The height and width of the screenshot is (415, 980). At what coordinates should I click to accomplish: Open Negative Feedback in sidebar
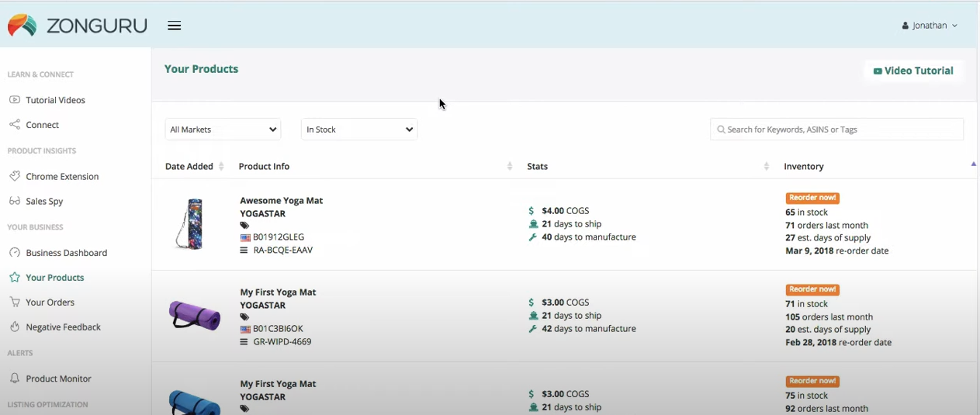click(63, 327)
